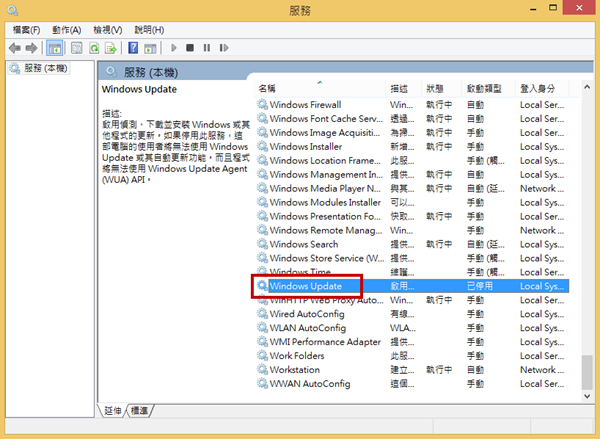Sort the list by the 啟動類型 column header
Viewport: 600px width, 439px height.
[x=488, y=88]
